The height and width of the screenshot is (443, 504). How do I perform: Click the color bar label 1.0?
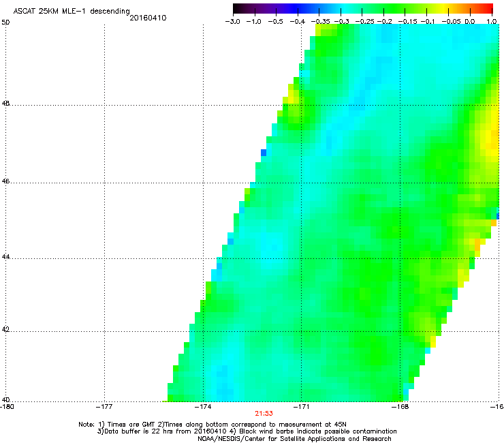tap(492, 22)
